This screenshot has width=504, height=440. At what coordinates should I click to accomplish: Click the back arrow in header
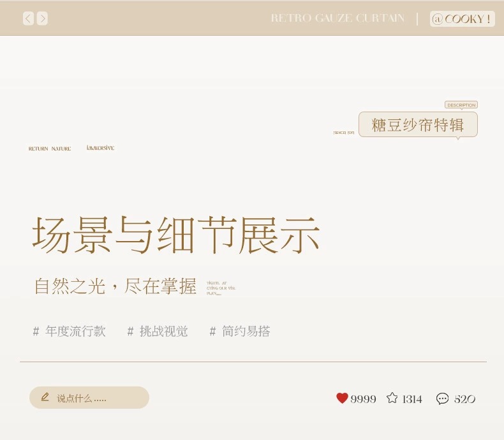[28, 18]
